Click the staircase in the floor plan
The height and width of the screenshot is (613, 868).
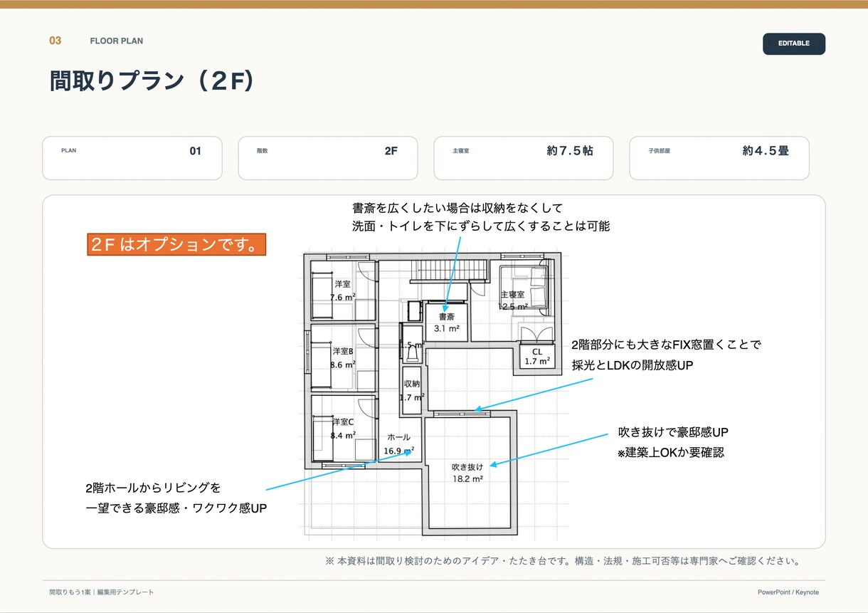(450, 271)
